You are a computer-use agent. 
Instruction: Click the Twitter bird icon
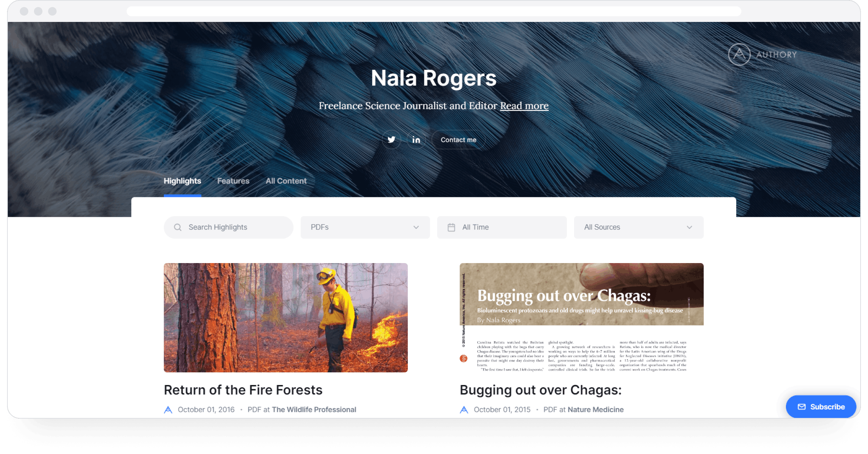pos(391,139)
